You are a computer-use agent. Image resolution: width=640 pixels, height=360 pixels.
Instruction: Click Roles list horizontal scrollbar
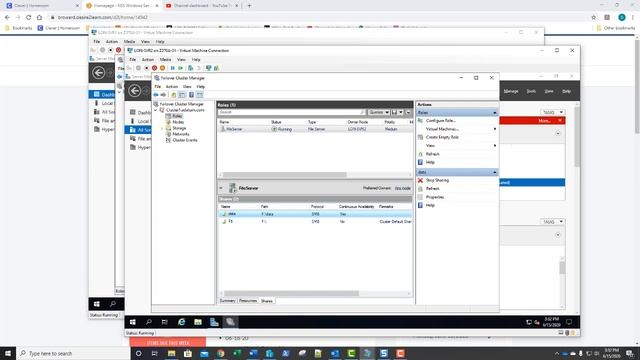285,175
